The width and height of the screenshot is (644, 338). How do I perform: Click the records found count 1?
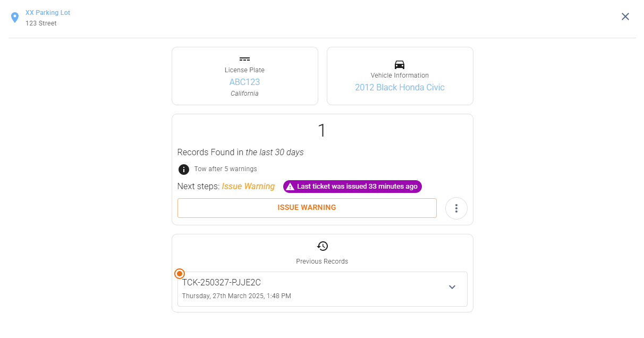pyautogui.click(x=321, y=131)
